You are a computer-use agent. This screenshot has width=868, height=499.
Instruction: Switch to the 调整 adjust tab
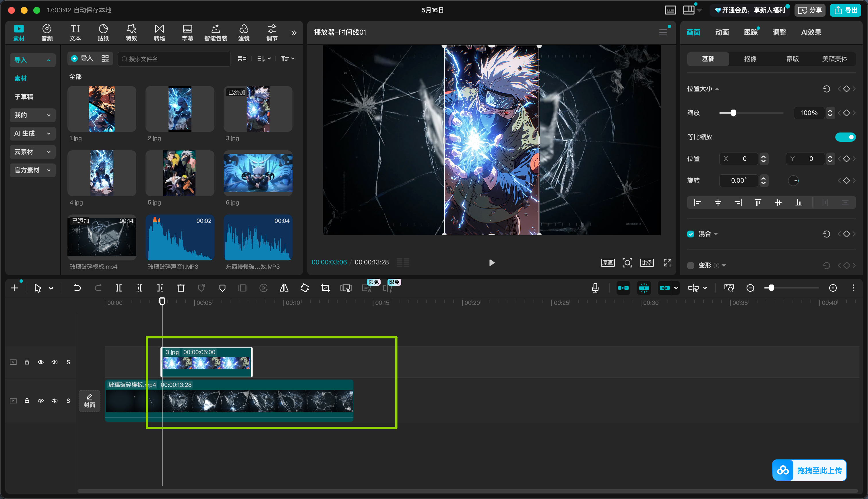tap(779, 32)
